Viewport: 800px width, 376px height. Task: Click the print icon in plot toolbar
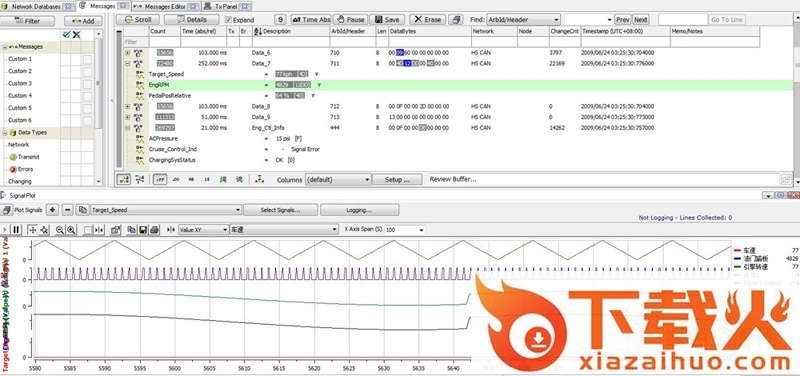[155, 230]
